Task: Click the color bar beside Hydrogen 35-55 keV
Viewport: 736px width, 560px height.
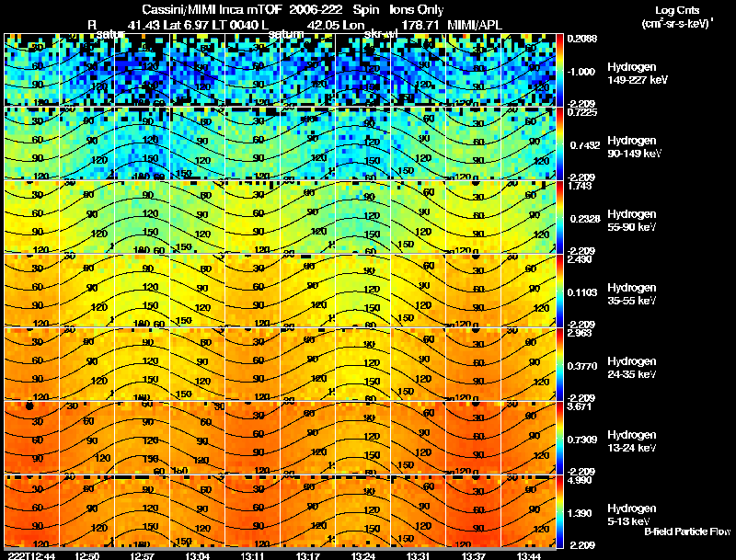Action: click(x=559, y=291)
